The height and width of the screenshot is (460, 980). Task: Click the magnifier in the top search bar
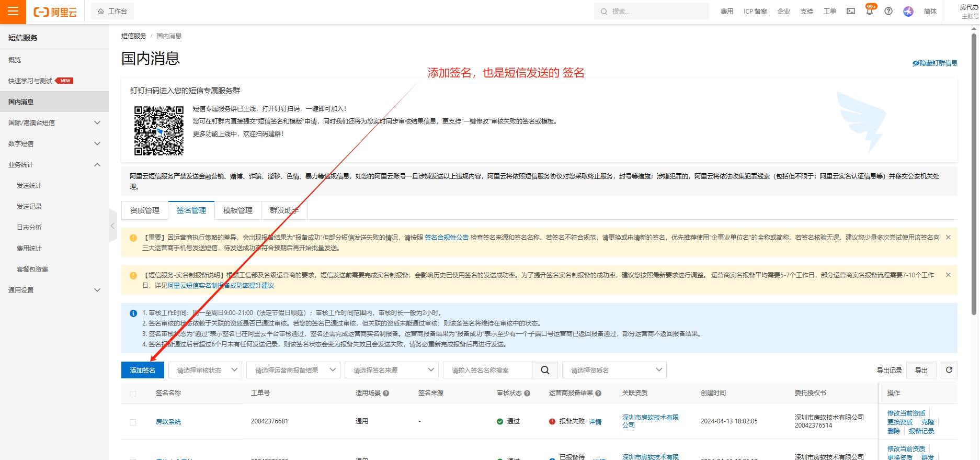[x=604, y=12]
